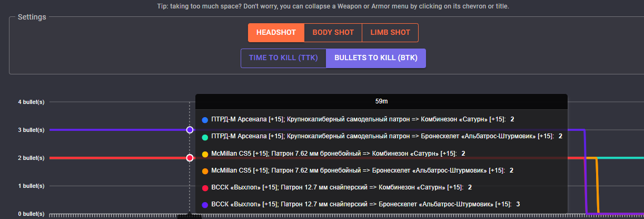
Task: Click red ВССК «Выхлоп» Сатурн legend dot
Action: tap(205, 187)
